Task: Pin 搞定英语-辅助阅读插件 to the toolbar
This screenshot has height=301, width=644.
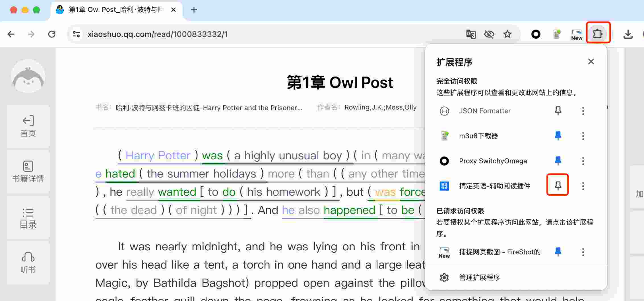Action: point(558,186)
